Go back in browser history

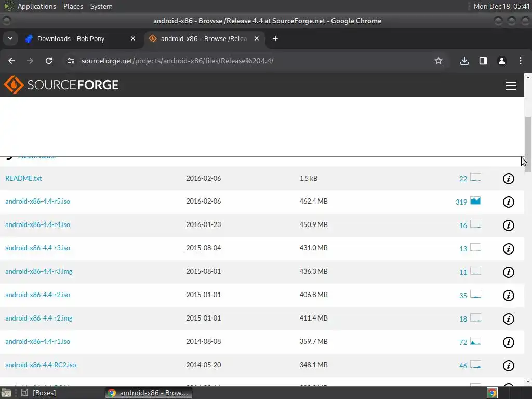pos(11,61)
